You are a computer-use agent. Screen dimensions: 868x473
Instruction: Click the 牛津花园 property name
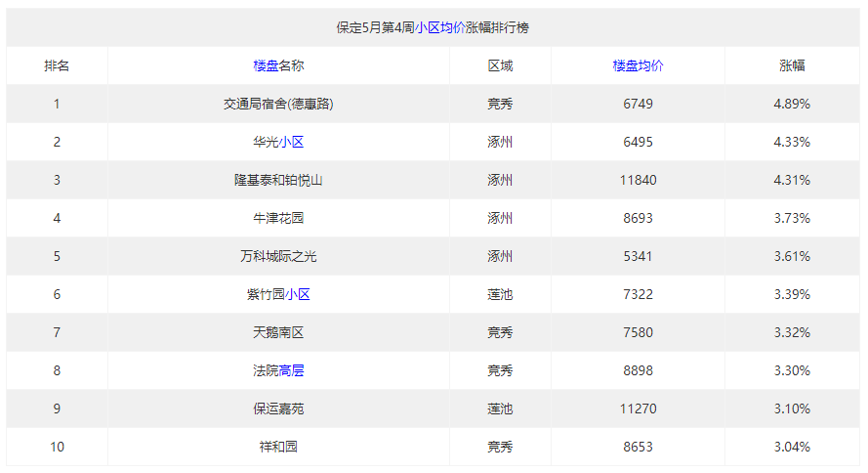coord(278,218)
